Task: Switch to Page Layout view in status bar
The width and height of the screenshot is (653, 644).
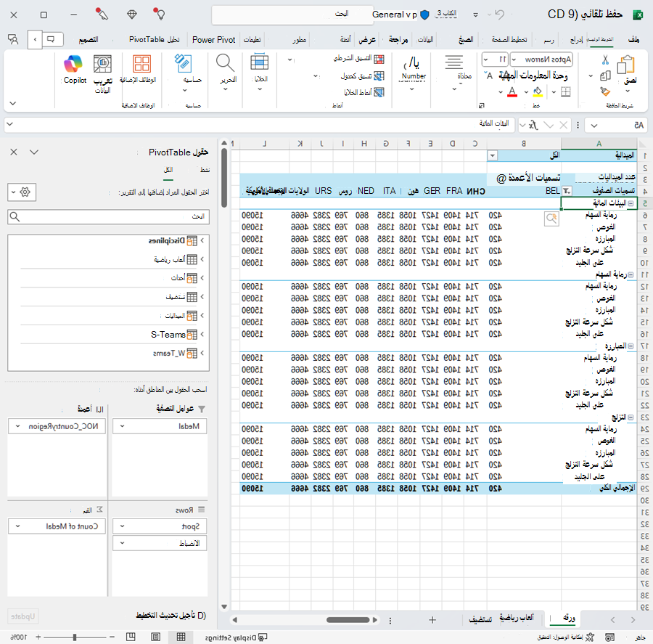Action: tap(156, 637)
